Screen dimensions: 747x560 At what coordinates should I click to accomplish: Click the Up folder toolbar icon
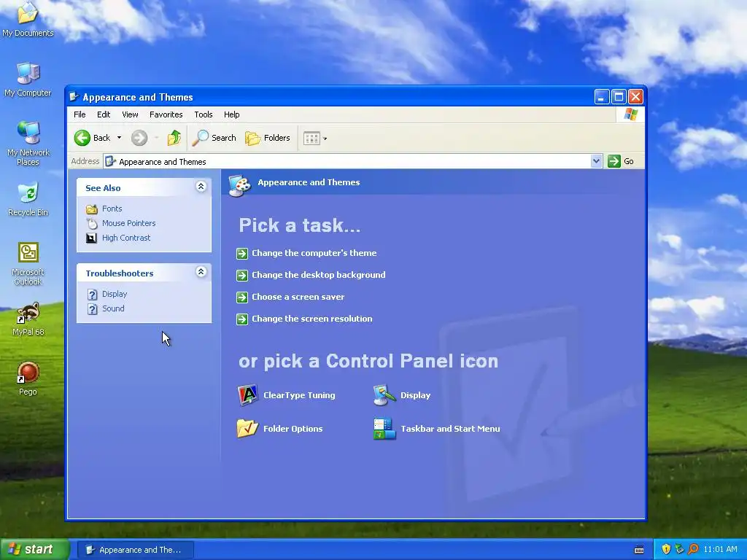tap(174, 138)
